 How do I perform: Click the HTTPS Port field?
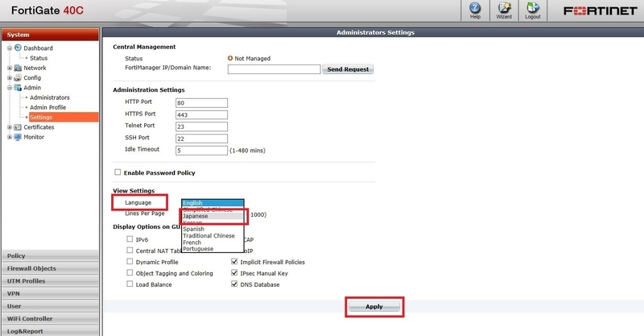(201, 114)
